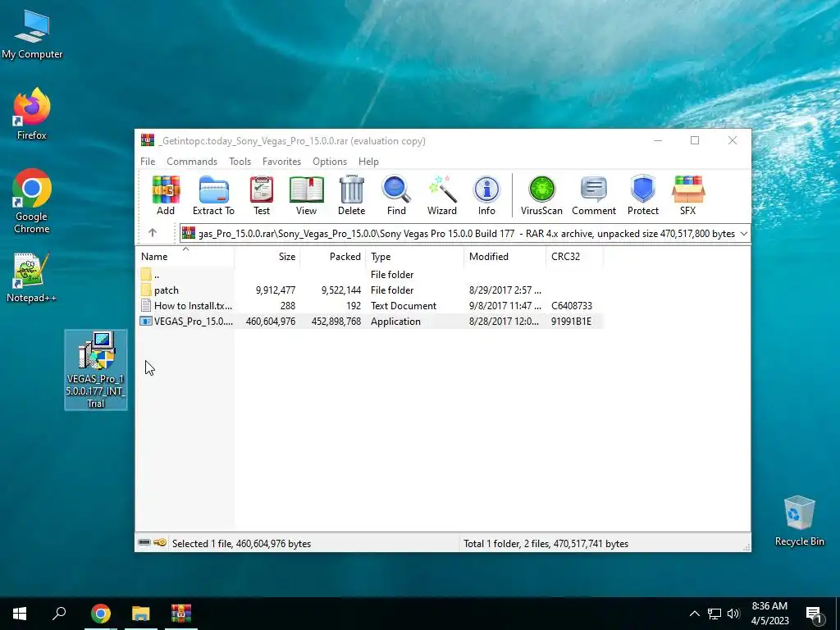Open the Options menu

(x=330, y=162)
